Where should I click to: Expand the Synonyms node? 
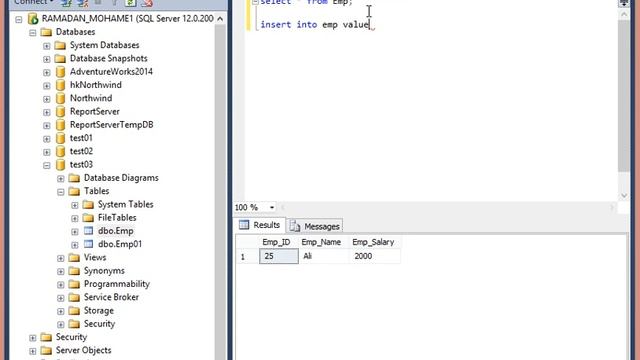60,271
